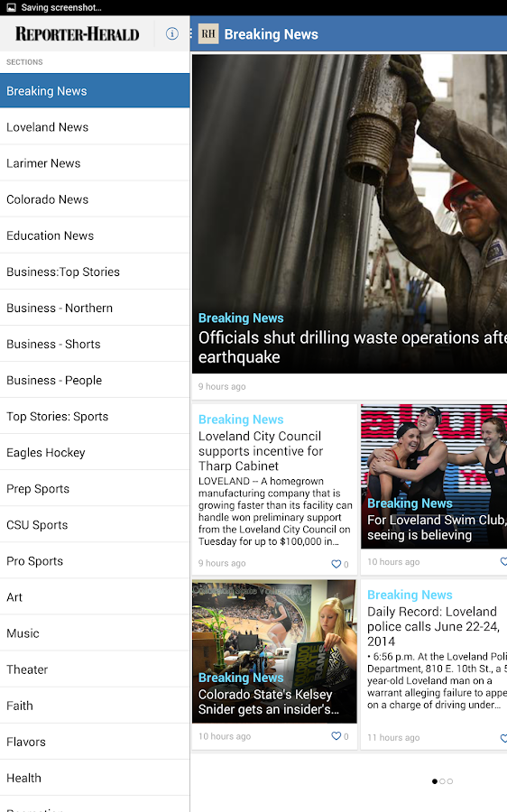507x812 pixels.
Task: Tap the RH app icon in header
Action: click(208, 34)
